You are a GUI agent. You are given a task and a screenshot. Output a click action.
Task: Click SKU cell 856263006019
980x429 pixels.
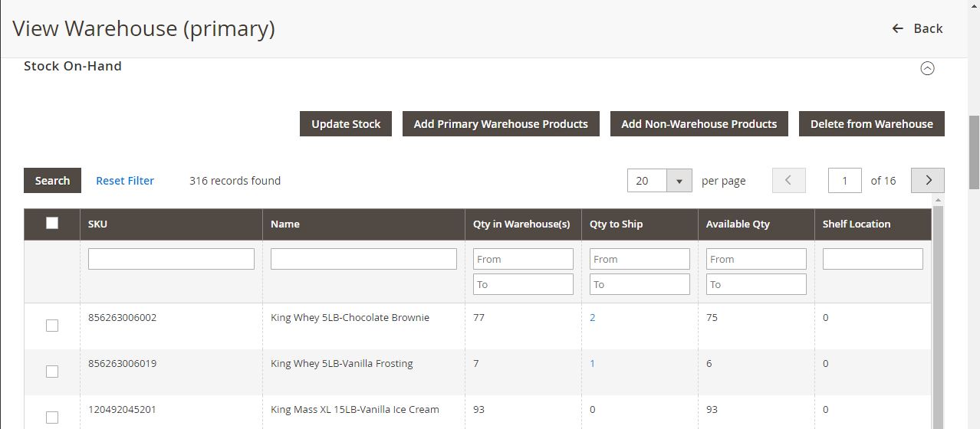pos(122,364)
